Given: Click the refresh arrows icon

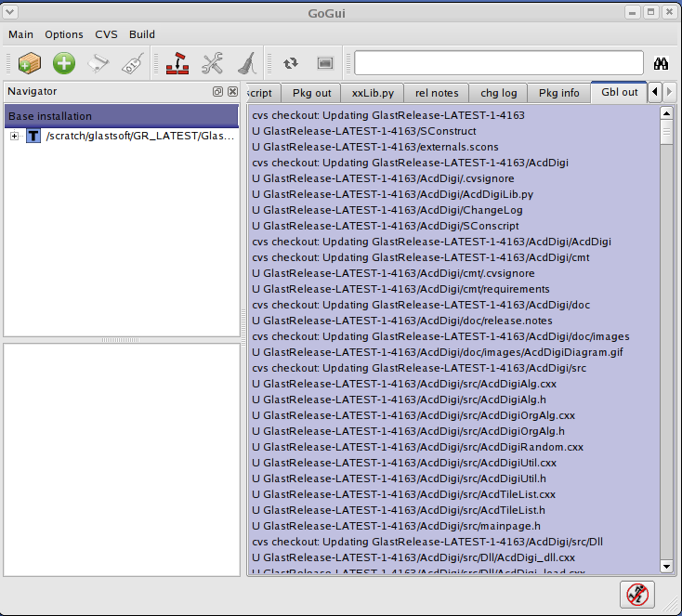Looking at the screenshot, I should click(291, 63).
